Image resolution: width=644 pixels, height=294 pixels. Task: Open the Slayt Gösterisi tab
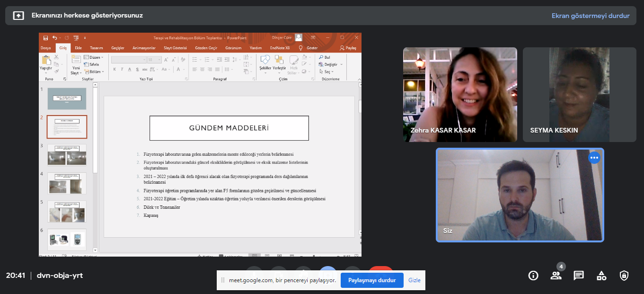[175, 48]
